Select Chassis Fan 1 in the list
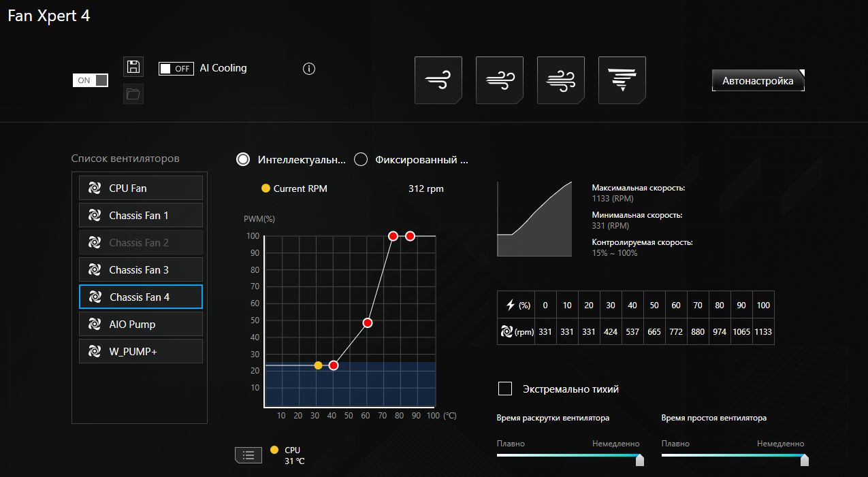The width and height of the screenshot is (868, 477). [x=141, y=215]
